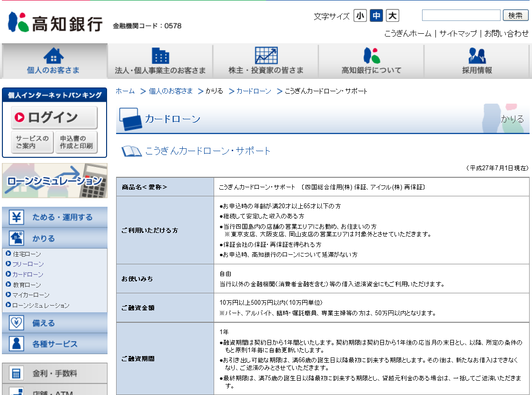Set text size to 小
This screenshot has height=395, width=532.
pyautogui.click(x=360, y=16)
